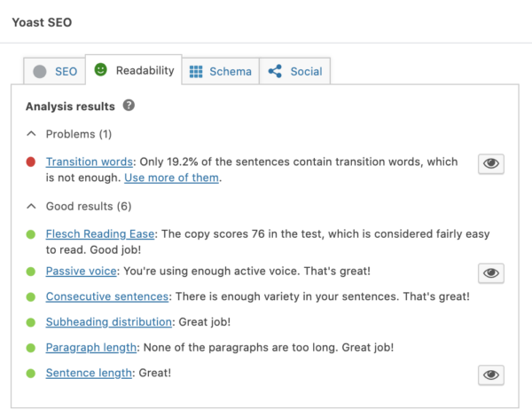Click the Social share icon
The width and height of the screenshot is (532, 418).
pyautogui.click(x=276, y=72)
